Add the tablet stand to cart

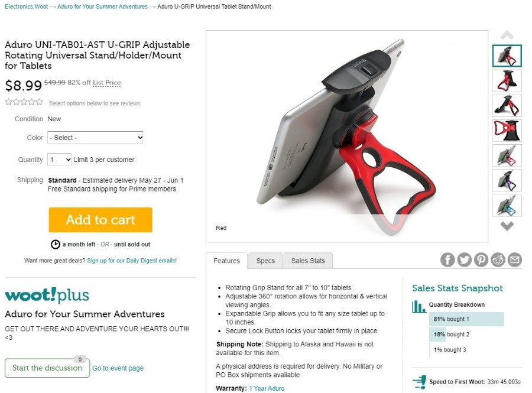100,220
